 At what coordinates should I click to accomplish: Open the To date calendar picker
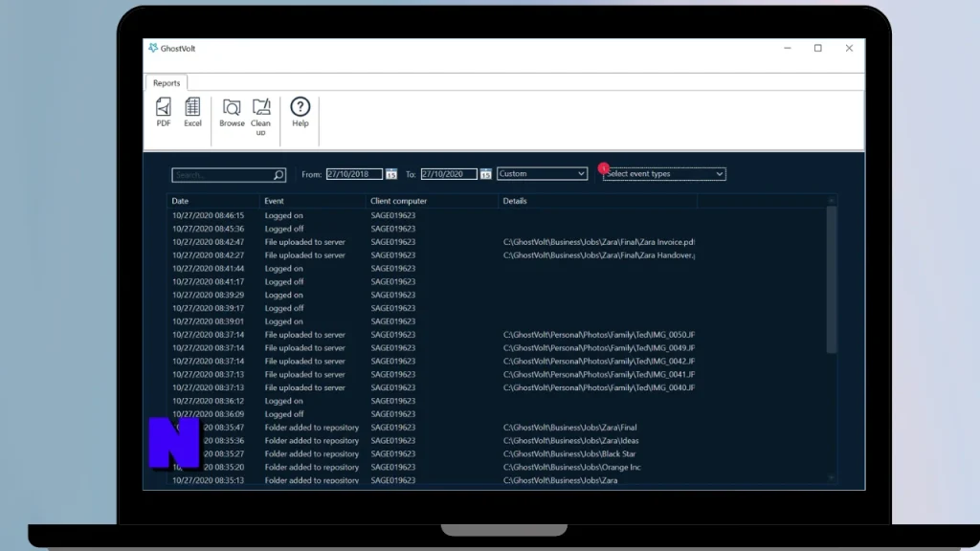pyautogui.click(x=485, y=174)
